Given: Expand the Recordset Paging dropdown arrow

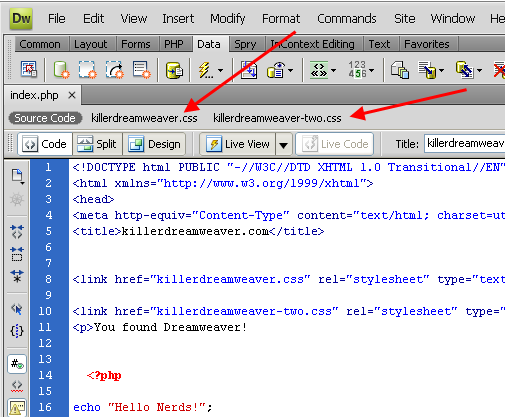Looking at the screenshot, I should point(333,71).
